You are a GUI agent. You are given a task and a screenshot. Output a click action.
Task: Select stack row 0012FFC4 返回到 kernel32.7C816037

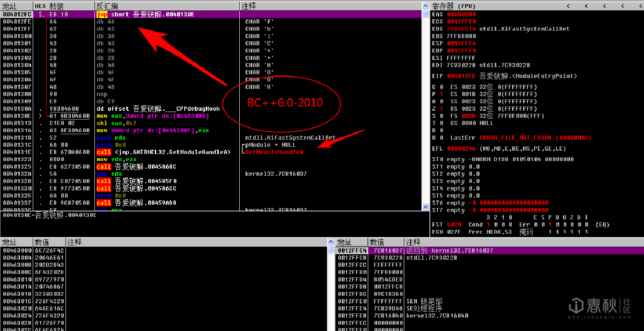pos(490,250)
